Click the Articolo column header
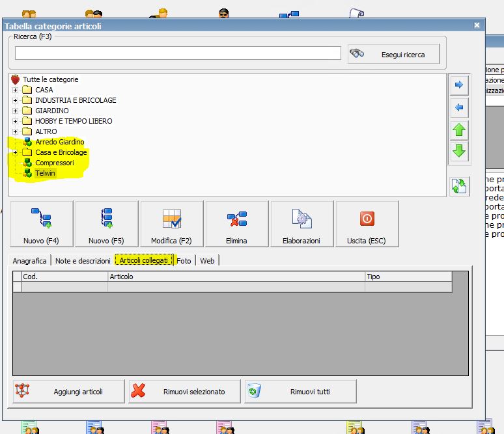 (x=236, y=277)
